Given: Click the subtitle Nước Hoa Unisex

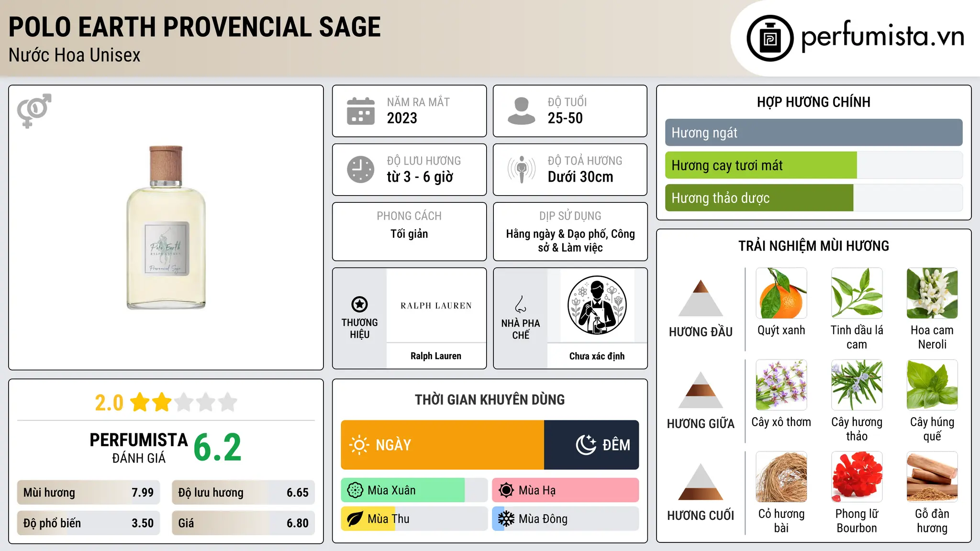Looking at the screenshot, I should 75,55.
